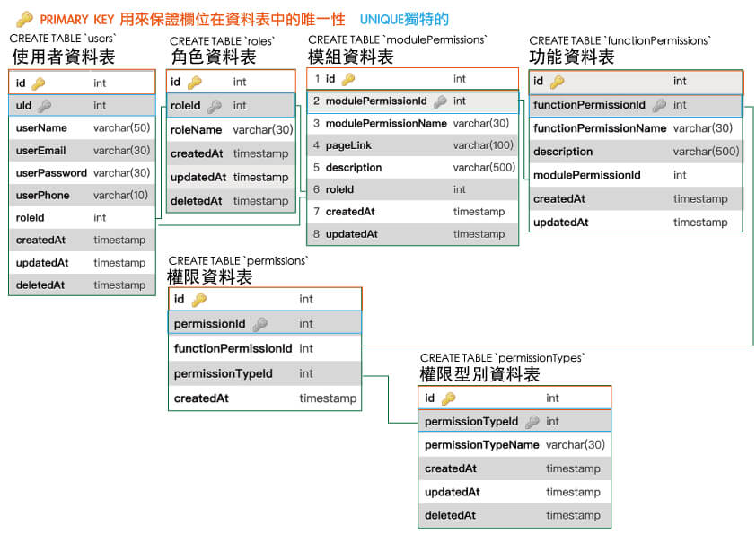Click the gold key beside id in permissions table
Viewport: 756px width, 534px height.
pyautogui.click(x=198, y=300)
